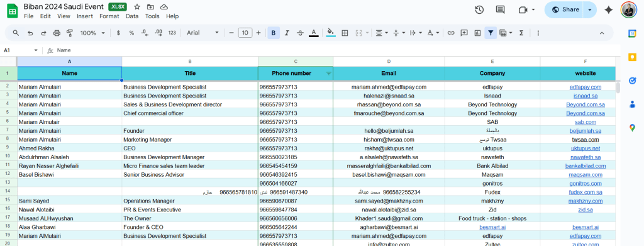Open the Google account avatar
The image size is (644, 246).
point(628,10)
